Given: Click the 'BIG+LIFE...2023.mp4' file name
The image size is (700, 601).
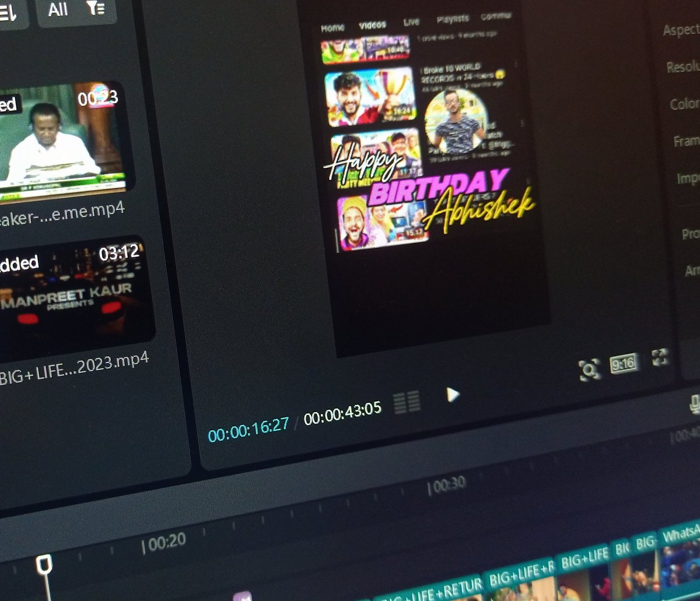Looking at the screenshot, I should (x=74, y=369).
